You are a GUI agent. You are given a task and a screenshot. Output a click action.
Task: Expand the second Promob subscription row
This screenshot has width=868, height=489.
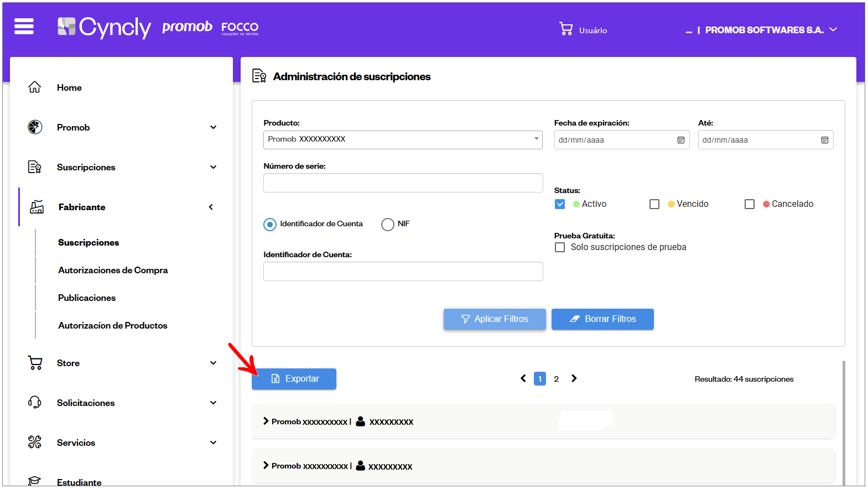tap(266, 465)
